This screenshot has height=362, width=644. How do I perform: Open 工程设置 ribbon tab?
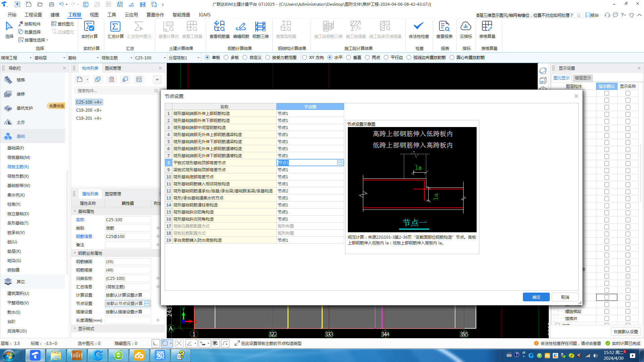33,15
